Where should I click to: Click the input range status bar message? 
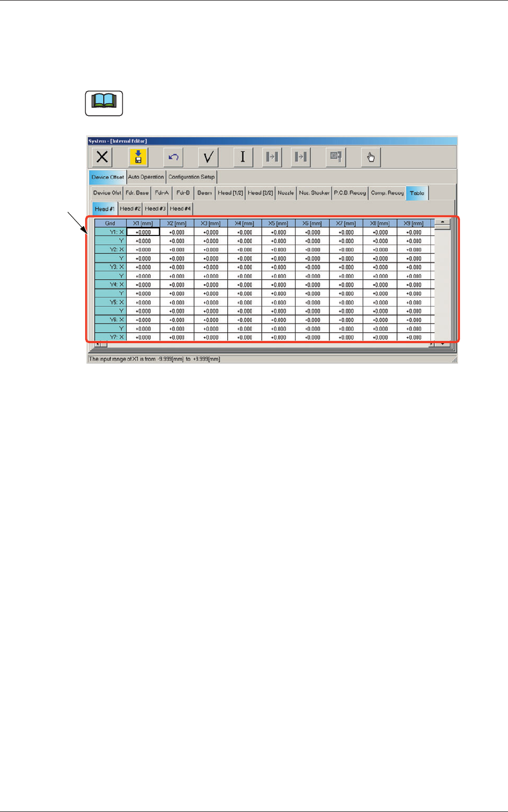[x=155, y=359]
